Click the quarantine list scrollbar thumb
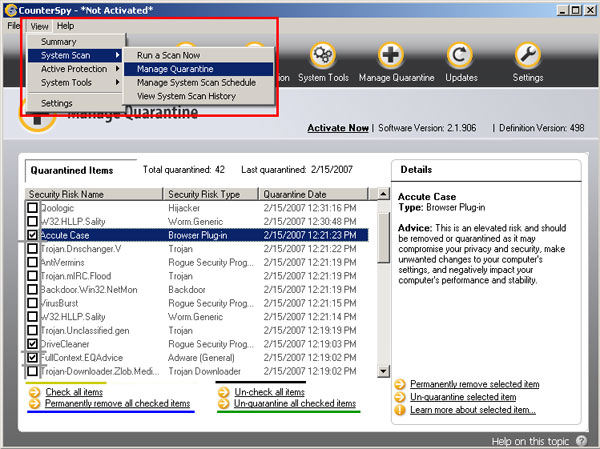Image resolution: width=600 pixels, height=449 pixels. (383, 238)
